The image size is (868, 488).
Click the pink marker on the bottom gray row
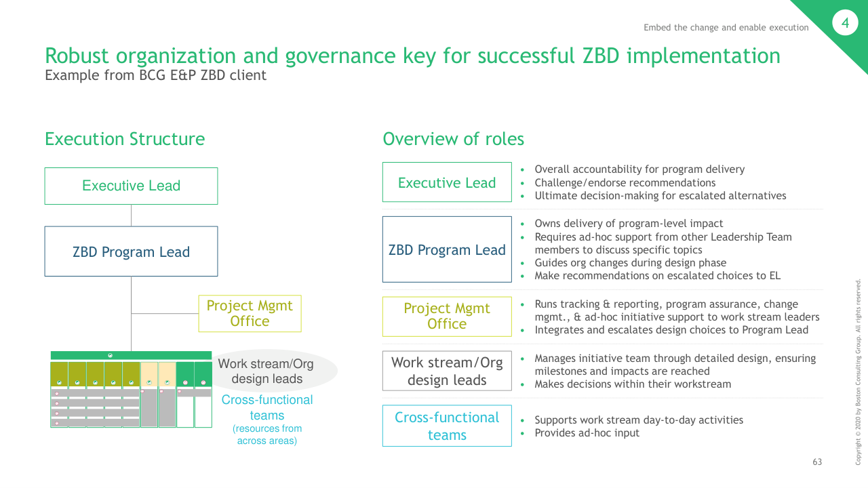[57, 423]
